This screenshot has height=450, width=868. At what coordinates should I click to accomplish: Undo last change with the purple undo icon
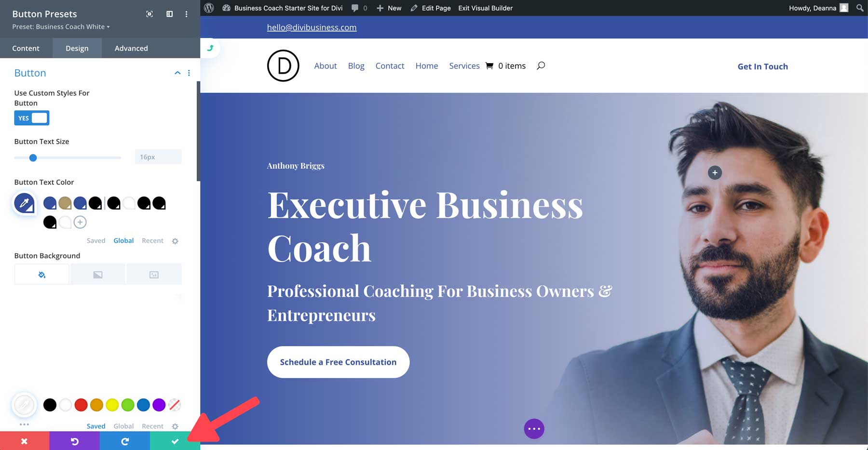75,441
